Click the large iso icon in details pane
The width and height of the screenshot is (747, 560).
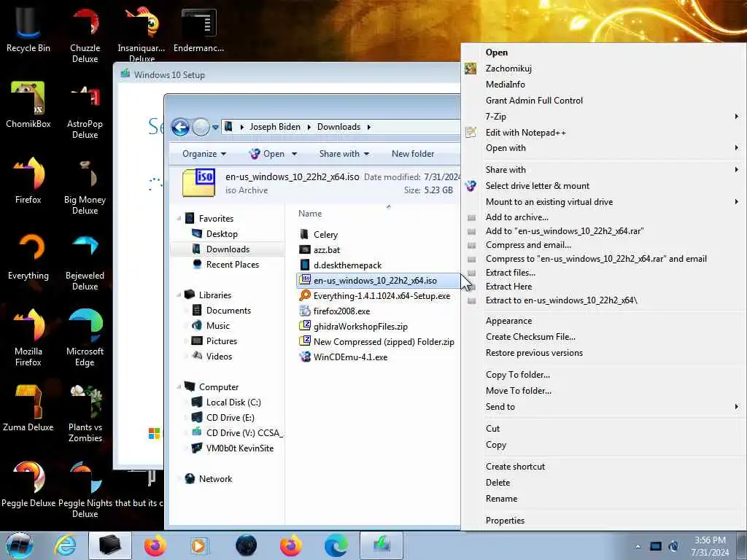198,183
